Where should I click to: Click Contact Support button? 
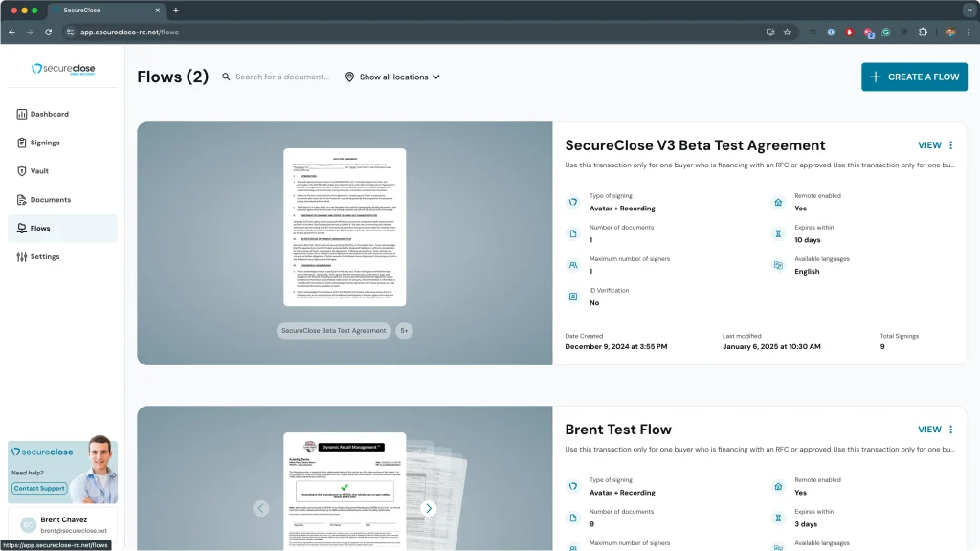(39, 488)
